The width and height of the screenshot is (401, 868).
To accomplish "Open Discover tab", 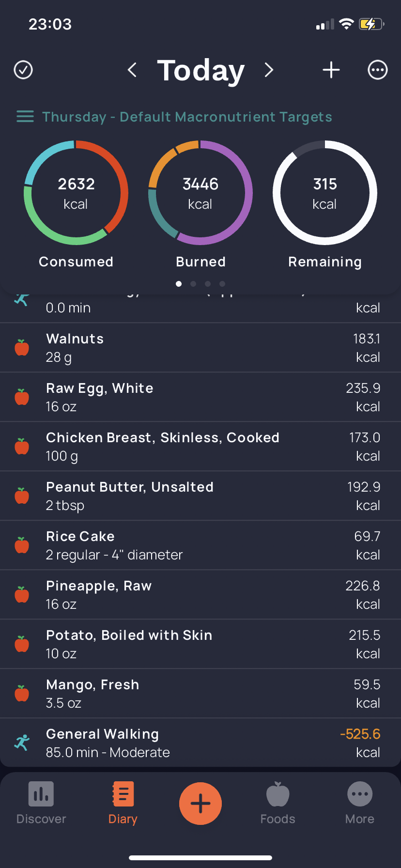I will point(41,804).
